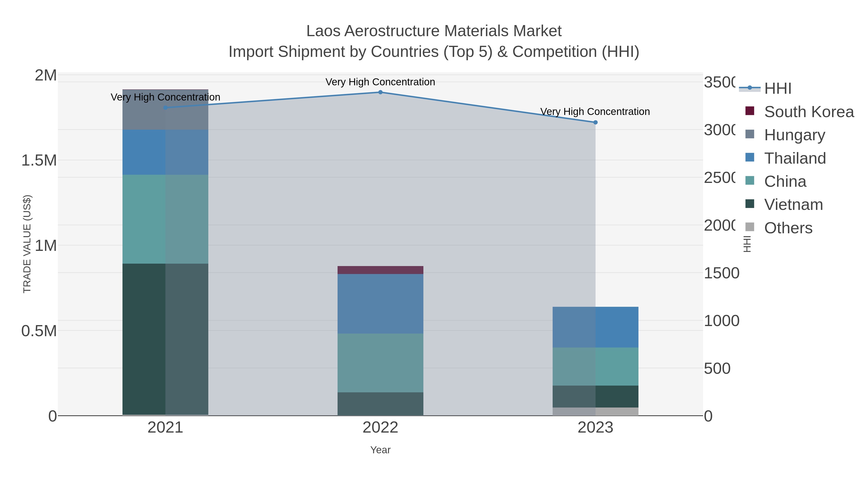Click the China bar segment in 2022

(380, 363)
